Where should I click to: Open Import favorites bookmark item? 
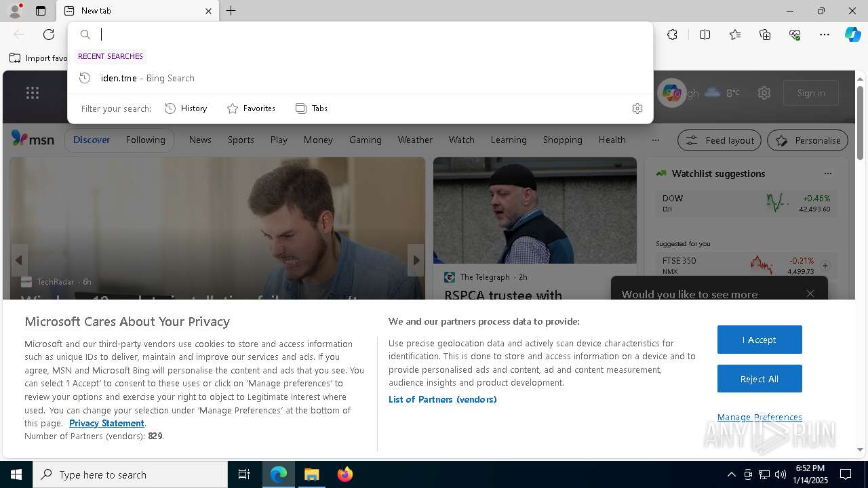(x=39, y=58)
